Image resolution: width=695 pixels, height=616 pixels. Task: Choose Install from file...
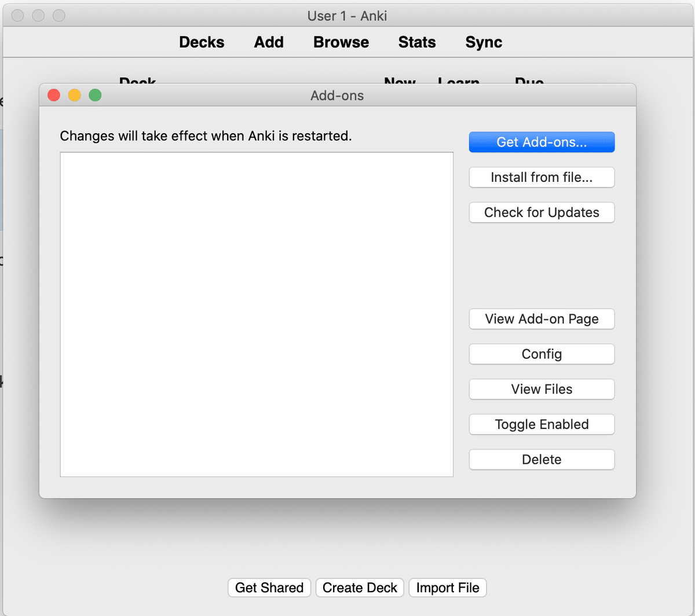pyautogui.click(x=542, y=177)
